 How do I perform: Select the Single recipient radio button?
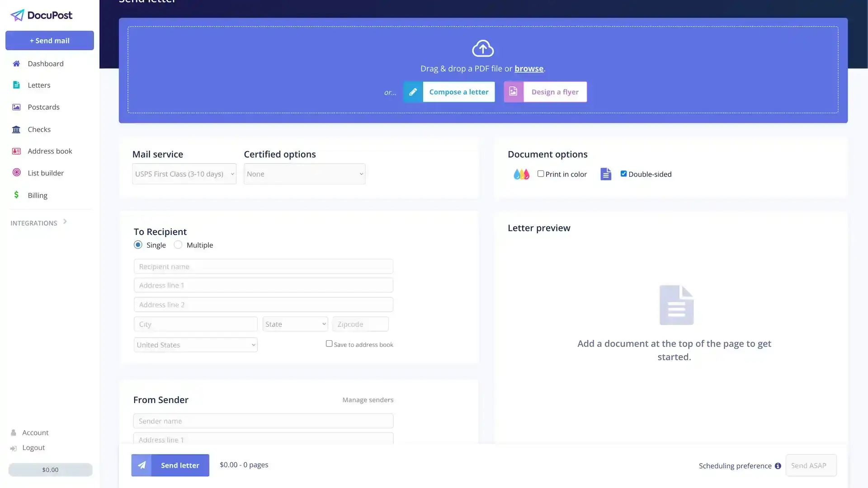(138, 245)
